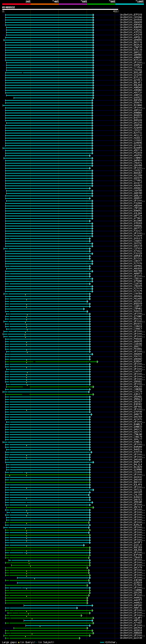The height and width of the screenshot is (644, 146).
Task: Open hit UniRef100_Q96499
Action: point(131,22)
